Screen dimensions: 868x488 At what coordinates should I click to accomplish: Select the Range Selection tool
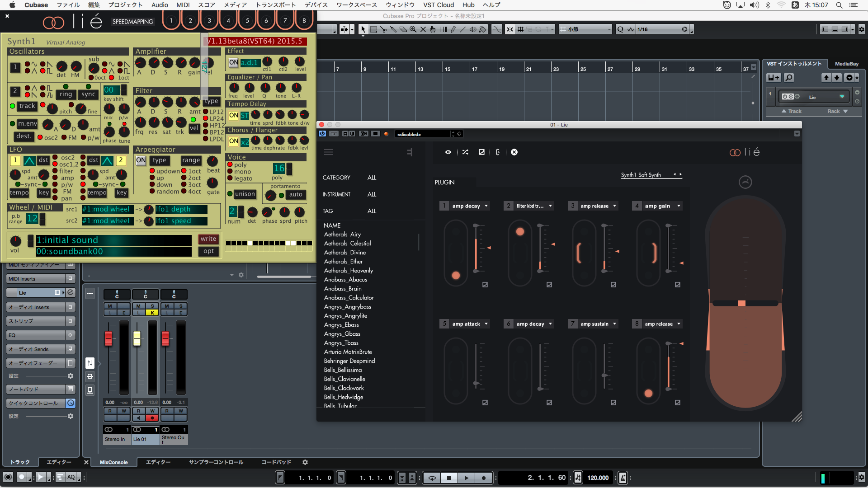[x=373, y=29]
